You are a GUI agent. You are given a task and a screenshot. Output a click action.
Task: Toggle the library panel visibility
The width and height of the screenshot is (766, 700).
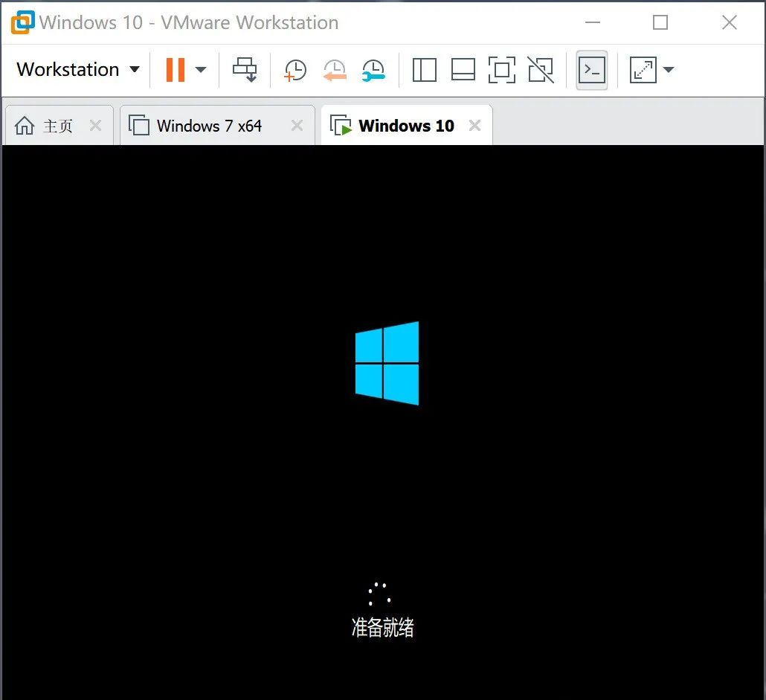click(x=424, y=69)
